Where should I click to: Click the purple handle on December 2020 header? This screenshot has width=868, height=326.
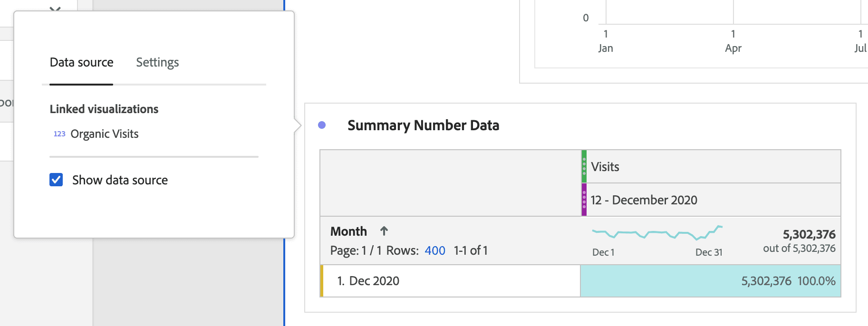pos(584,200)
